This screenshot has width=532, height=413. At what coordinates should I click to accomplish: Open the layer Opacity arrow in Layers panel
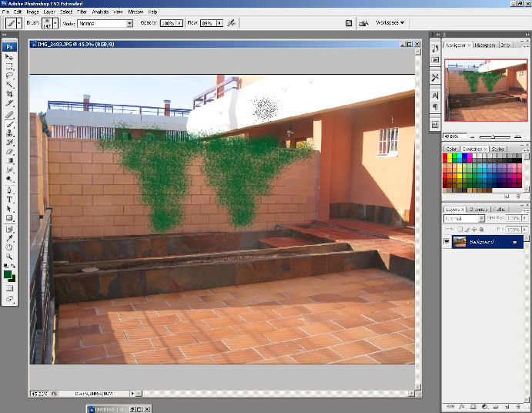tap(525, 218)
